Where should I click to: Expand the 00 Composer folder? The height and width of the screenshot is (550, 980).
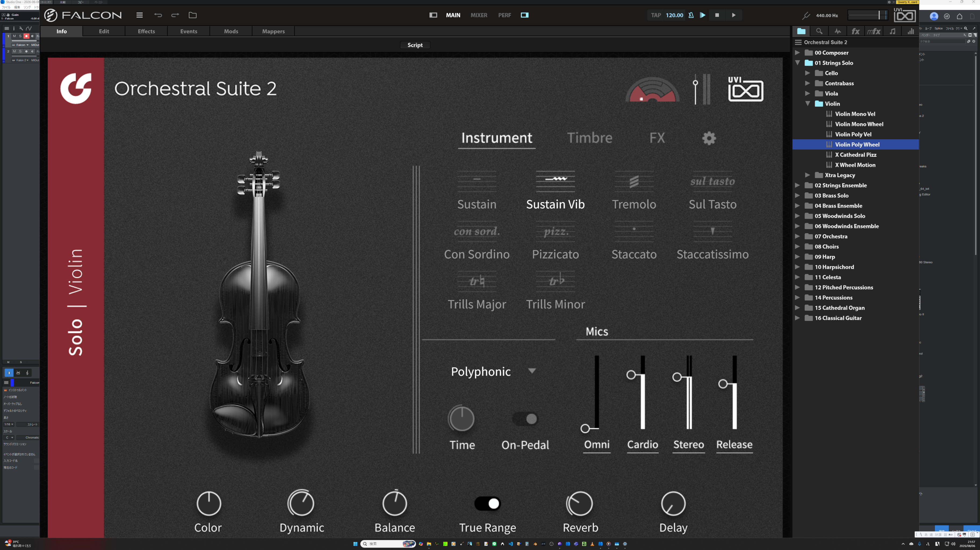[x=797, y=52]
